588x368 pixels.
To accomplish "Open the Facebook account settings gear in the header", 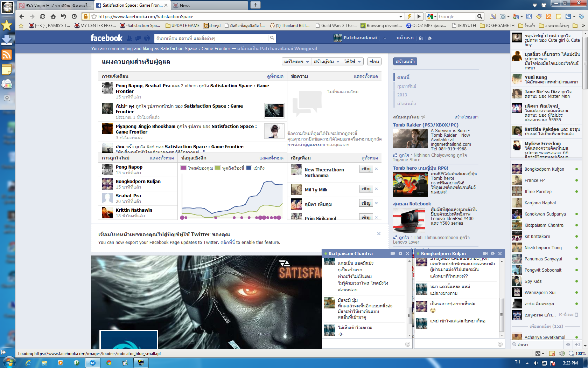I will point(430,38).
